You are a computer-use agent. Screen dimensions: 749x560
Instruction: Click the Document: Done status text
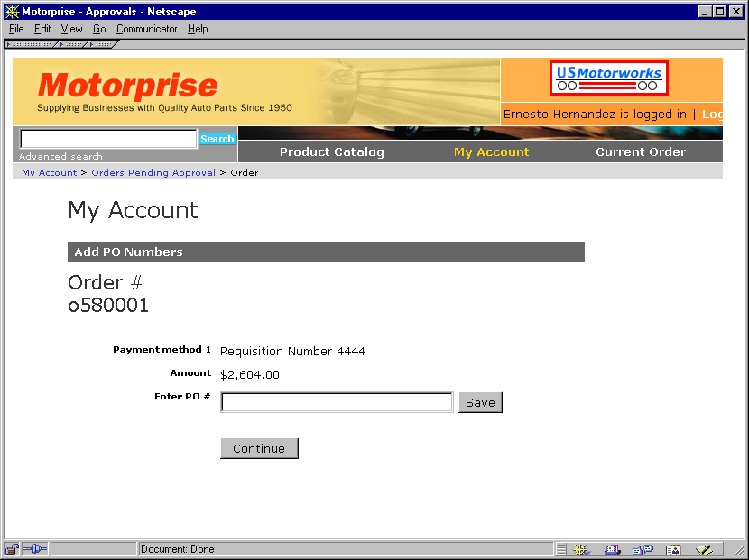177,549
